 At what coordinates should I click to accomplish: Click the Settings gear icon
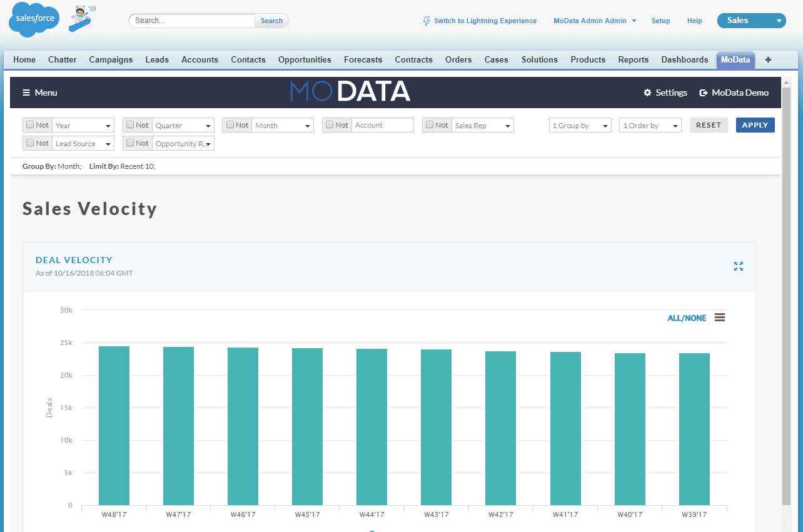tap(647, 93)
